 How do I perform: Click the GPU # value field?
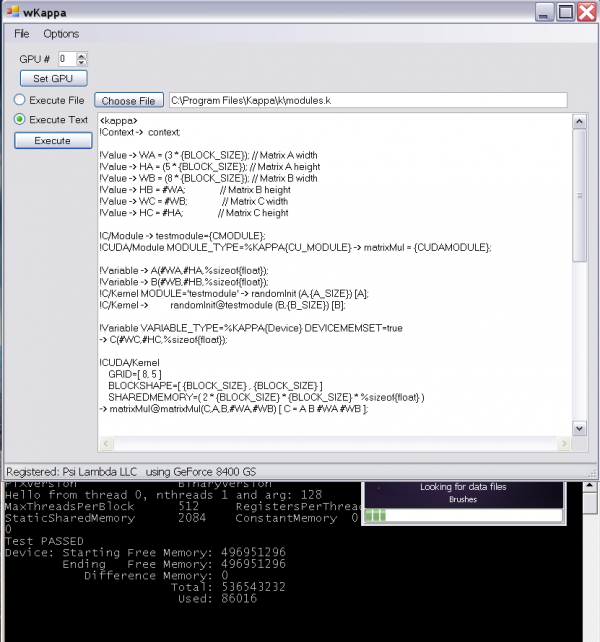point(67,59)
